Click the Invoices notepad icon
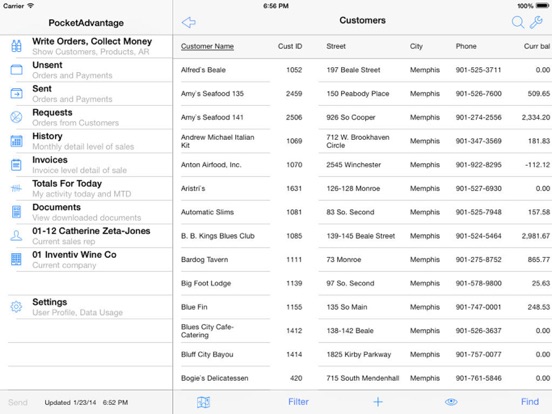 coord(16,164)
